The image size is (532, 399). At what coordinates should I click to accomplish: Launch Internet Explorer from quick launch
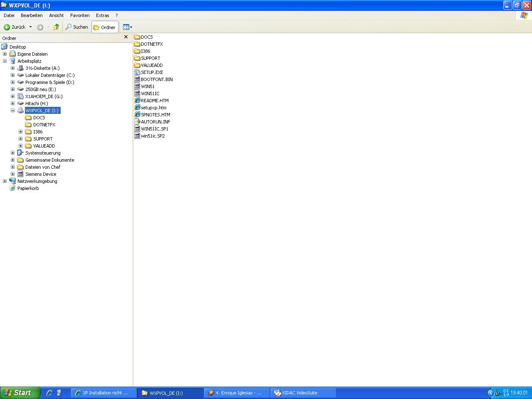[49, 393]
